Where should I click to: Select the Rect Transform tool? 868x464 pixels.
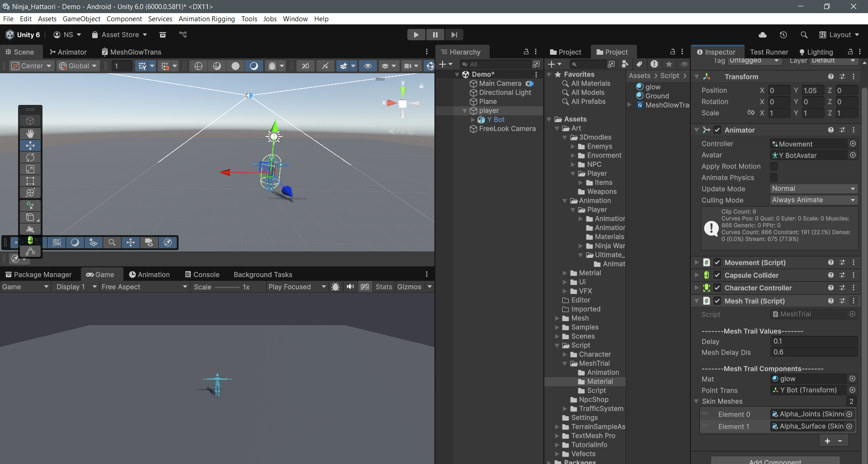30,181
